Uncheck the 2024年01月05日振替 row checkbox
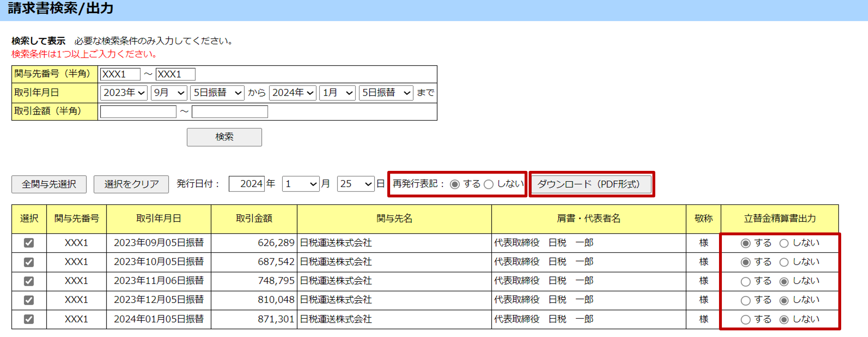The image size is (868, 337). [29, 319]
